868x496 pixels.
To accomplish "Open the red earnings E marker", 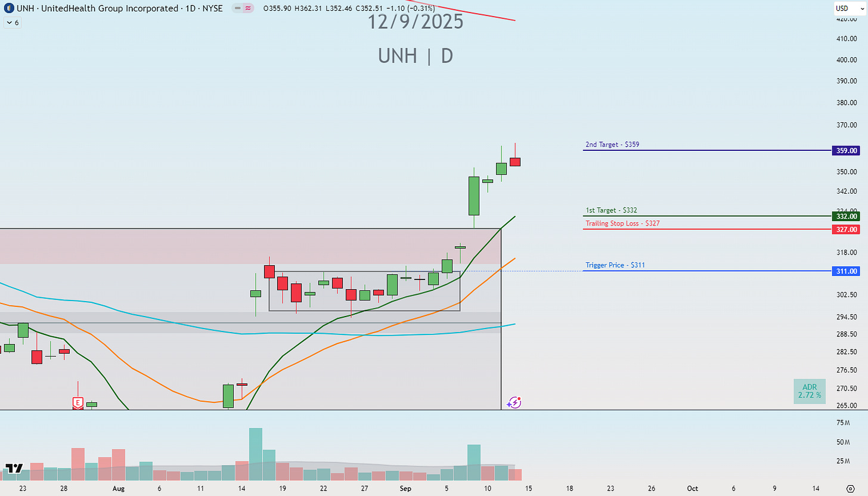I will click(77, 403).
